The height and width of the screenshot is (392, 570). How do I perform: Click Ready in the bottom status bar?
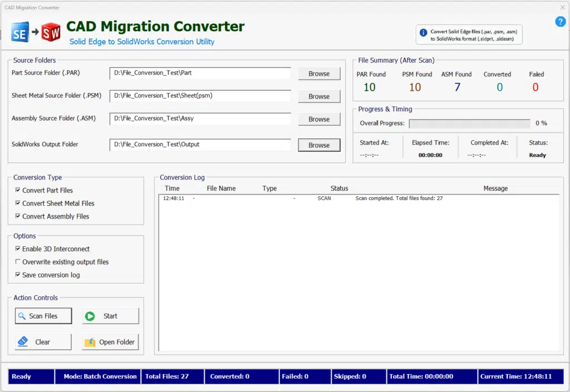(31, 376)
